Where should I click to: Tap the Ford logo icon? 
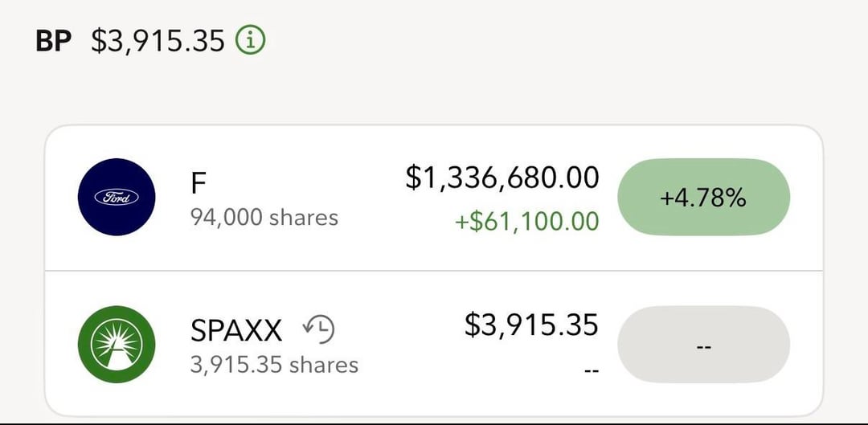click(117, 197)
